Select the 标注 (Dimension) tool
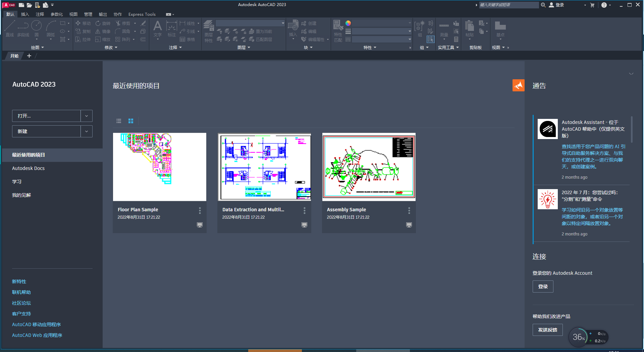 171,29
